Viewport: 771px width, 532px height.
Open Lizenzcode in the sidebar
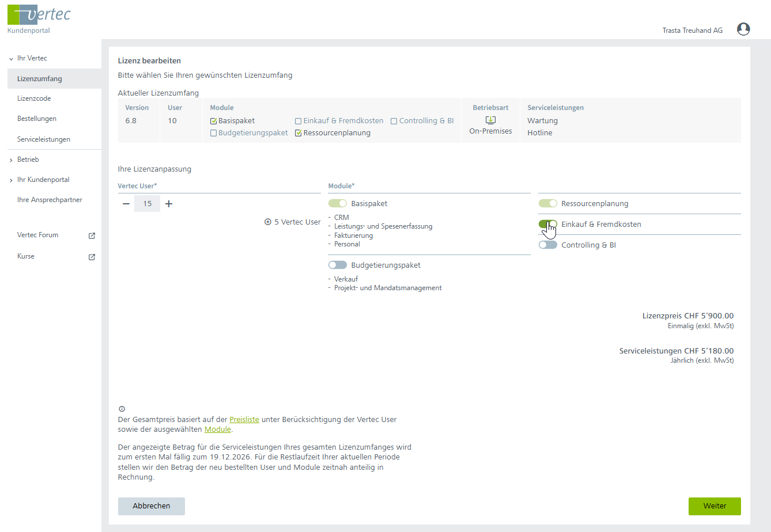(34, 98)
